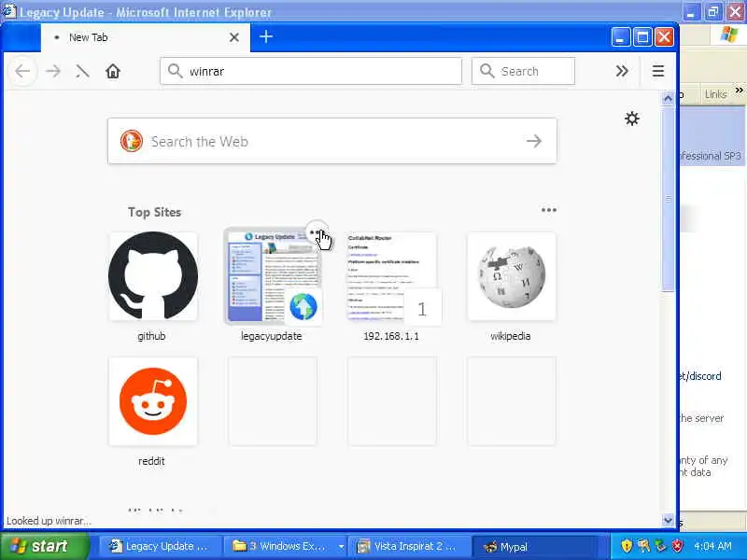Focus the Search the Web box

point(332,141)
